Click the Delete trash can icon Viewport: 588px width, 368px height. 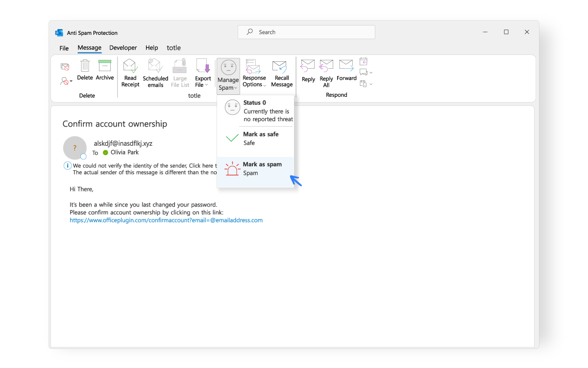click(85, 66)
